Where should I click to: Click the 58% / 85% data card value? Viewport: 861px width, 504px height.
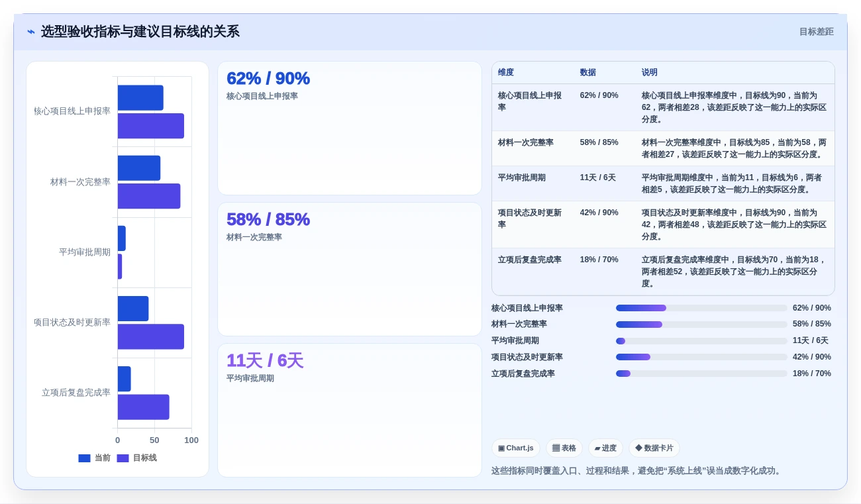point(268,219)
